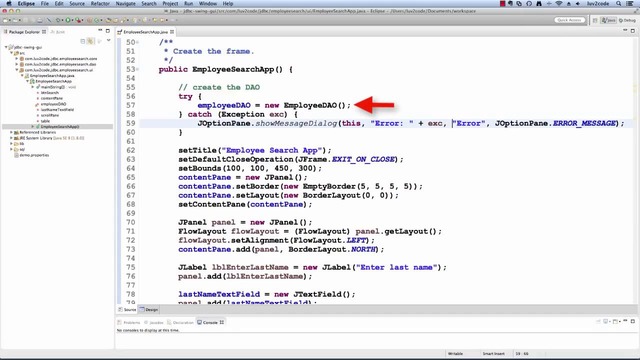
Task: Switch to the Source editor tab
Action: 127,310
